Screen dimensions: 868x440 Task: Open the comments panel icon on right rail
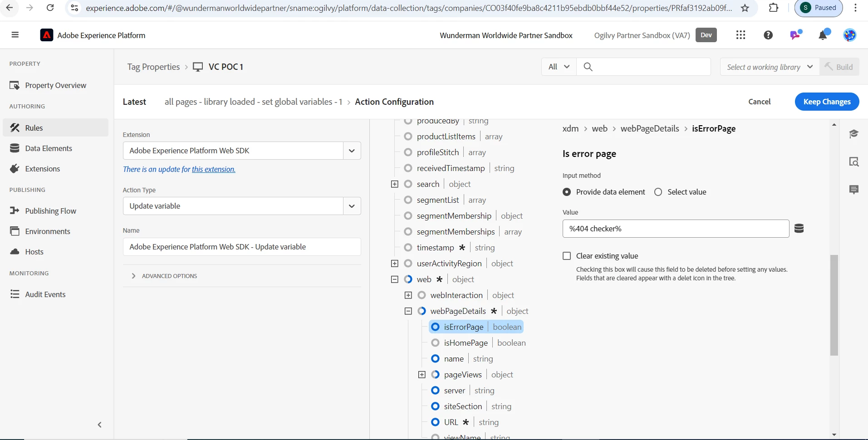click(x=854, y=190)
